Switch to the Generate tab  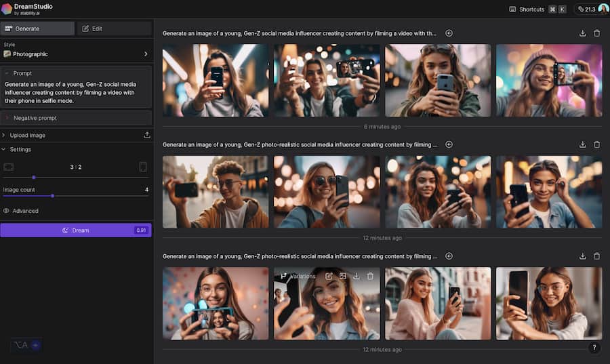click(x=38, y=28)
